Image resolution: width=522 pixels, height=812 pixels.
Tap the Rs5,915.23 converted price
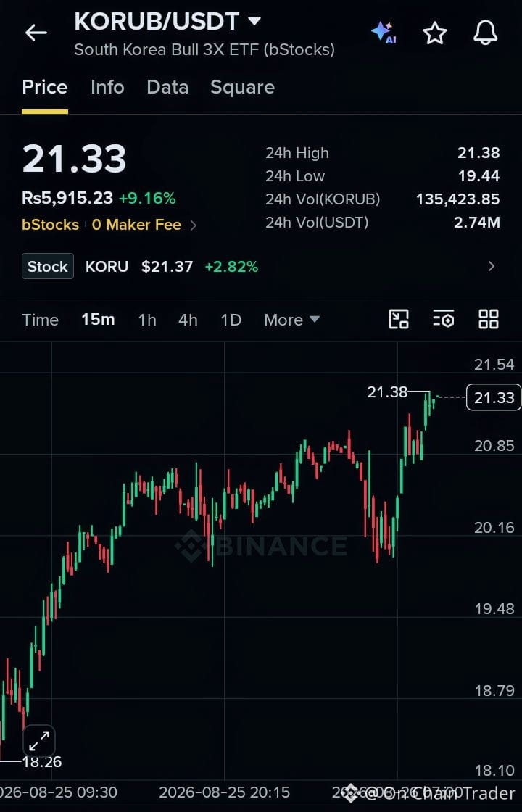point(67,198)
